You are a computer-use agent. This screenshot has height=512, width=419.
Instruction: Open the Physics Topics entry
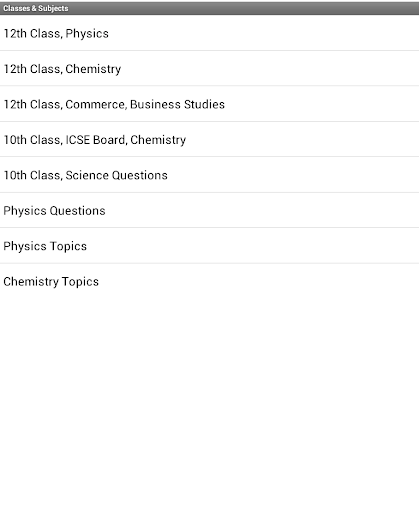click(x=209, y=246)
